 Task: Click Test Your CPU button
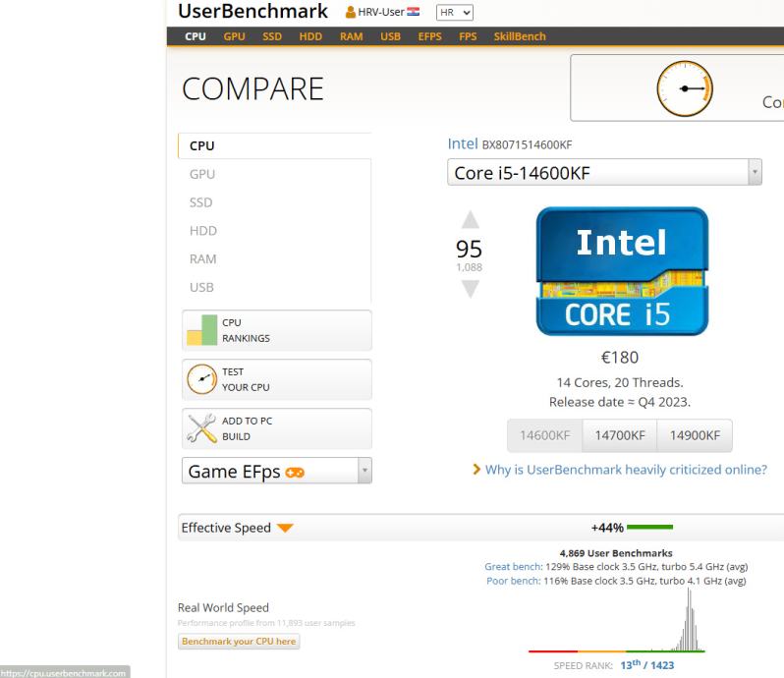tap(276, 379)
